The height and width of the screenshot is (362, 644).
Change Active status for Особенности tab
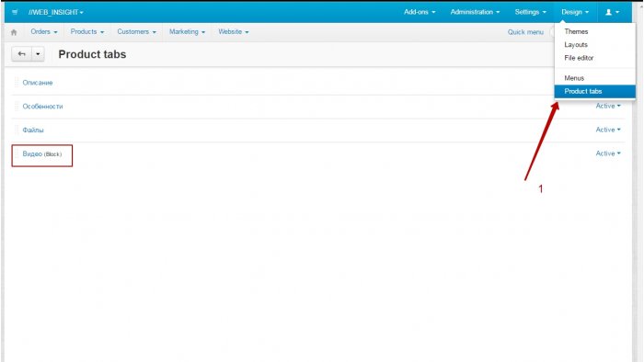[608, 106]
